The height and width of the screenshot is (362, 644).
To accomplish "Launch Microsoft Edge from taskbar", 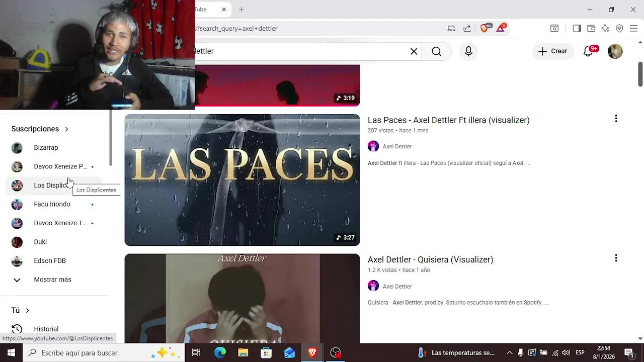I will pyautogui.click(x=220, y=353).
